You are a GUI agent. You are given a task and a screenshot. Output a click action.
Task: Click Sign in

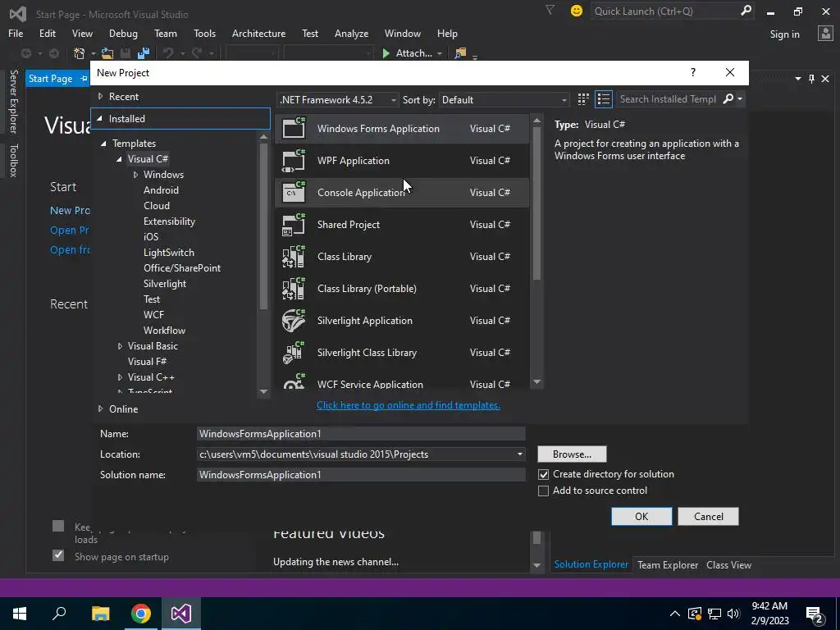pyautogui.click(x=784, y=34)
